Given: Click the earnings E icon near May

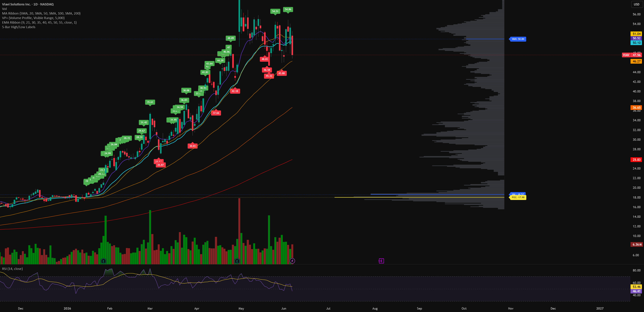Looking at the screenshot, I should tap(237, 261).
